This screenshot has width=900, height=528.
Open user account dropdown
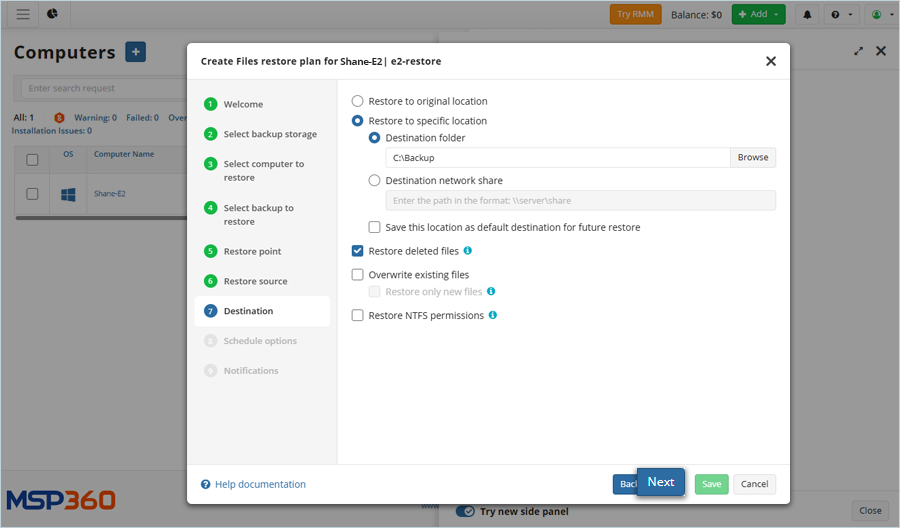881,15
